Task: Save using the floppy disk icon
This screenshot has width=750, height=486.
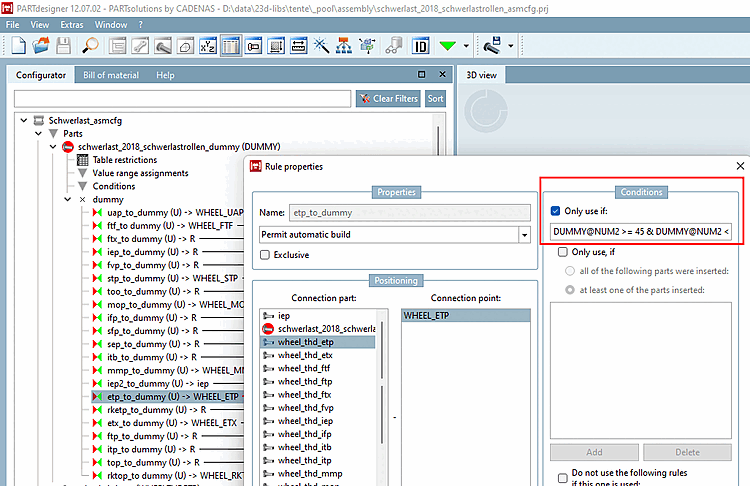Action: [64, 46]
